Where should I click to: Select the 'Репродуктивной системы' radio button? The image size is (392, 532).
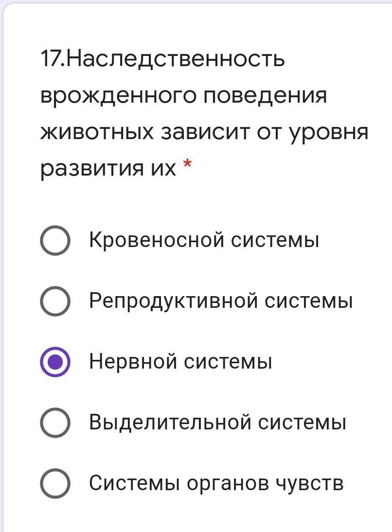pyautogui.click(x=55, y=301)
